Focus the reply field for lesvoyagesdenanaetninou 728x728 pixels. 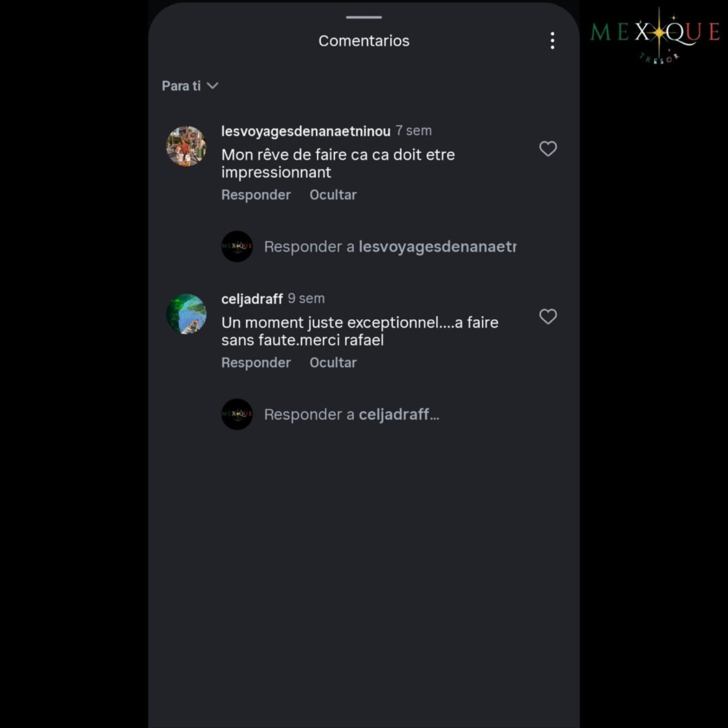tap(390, 247)
